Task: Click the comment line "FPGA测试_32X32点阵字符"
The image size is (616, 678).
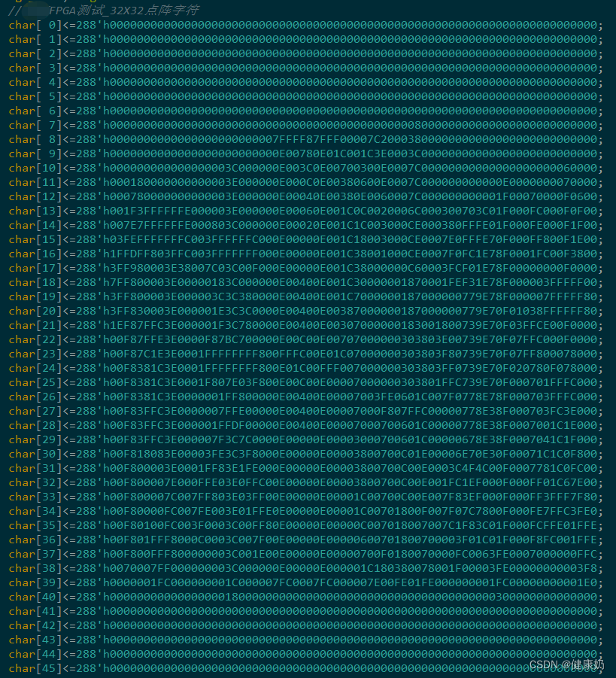Action: click(103, 11)
